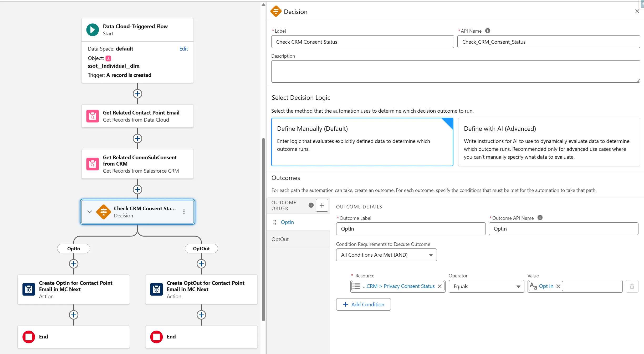644x354 pixels.
Task: Add element after the Data Cloud-Triggered Flow start node
Action: pos(137,94)
